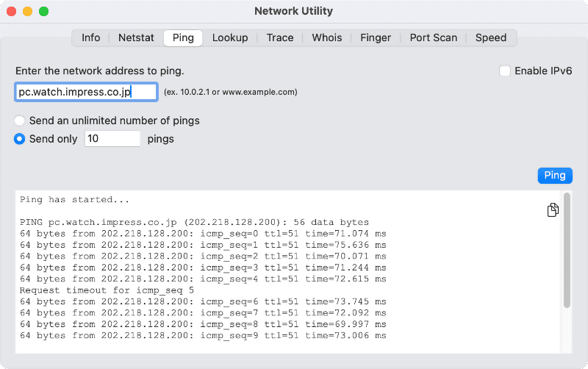Click the 'Enter the network address to ping.' label
The height and width of the screenshot is (369, 588).
point(100,71)
